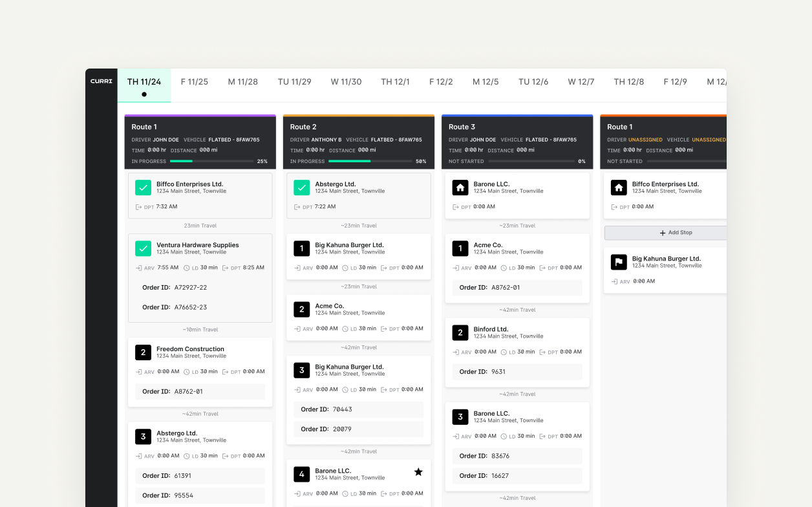Click home icon on Route 3 Barone LLC.
Image resolution: width=812 pixels, height=507 pixels.
pyautogui.click(x=460, y=188)
